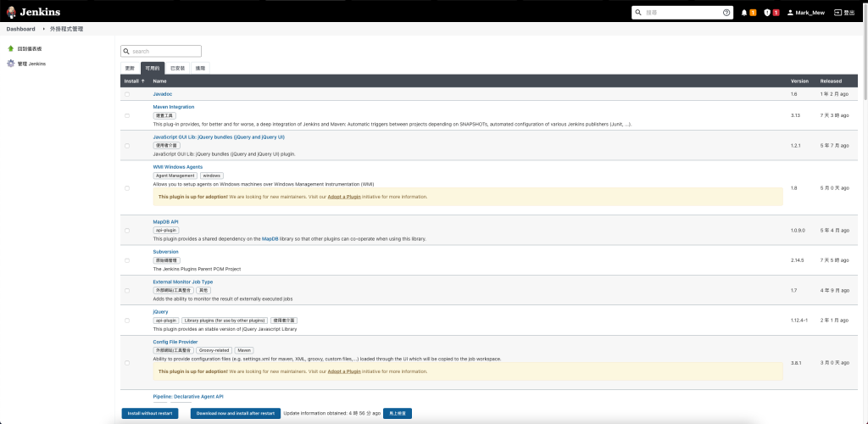Check the jQuery plugin checkbox
This screenshot has height=424, width=868.
[x=127, y=321]
